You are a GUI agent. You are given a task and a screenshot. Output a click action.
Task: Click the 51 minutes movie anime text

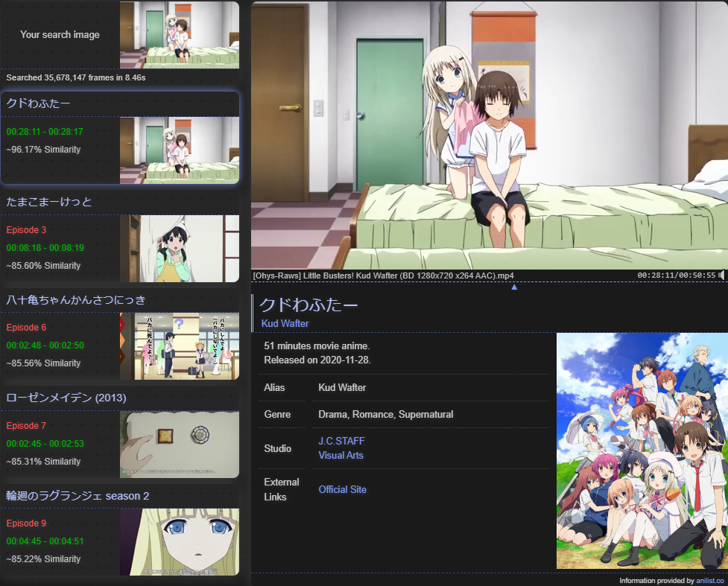pyautogui.click(x=317, y=345)
